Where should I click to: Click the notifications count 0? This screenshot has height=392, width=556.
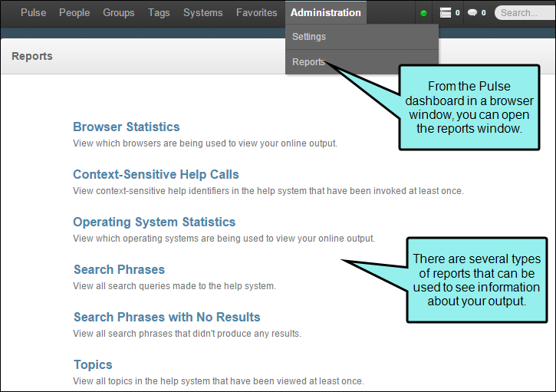pos(457,13)
